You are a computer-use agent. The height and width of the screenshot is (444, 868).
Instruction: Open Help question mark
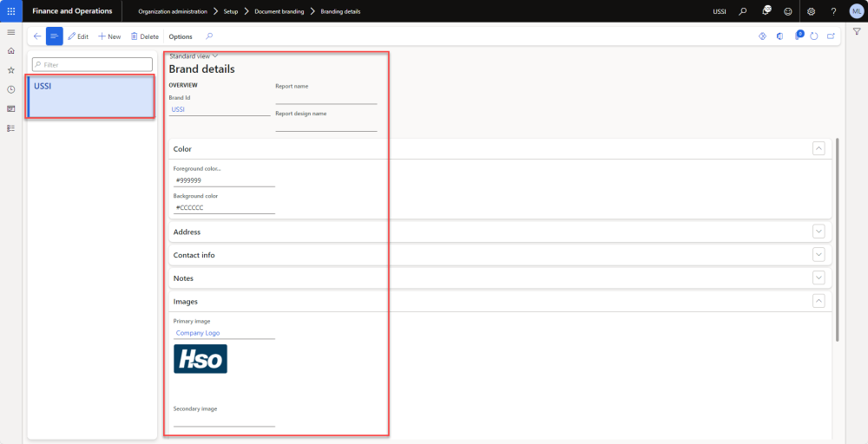point(833,11)
